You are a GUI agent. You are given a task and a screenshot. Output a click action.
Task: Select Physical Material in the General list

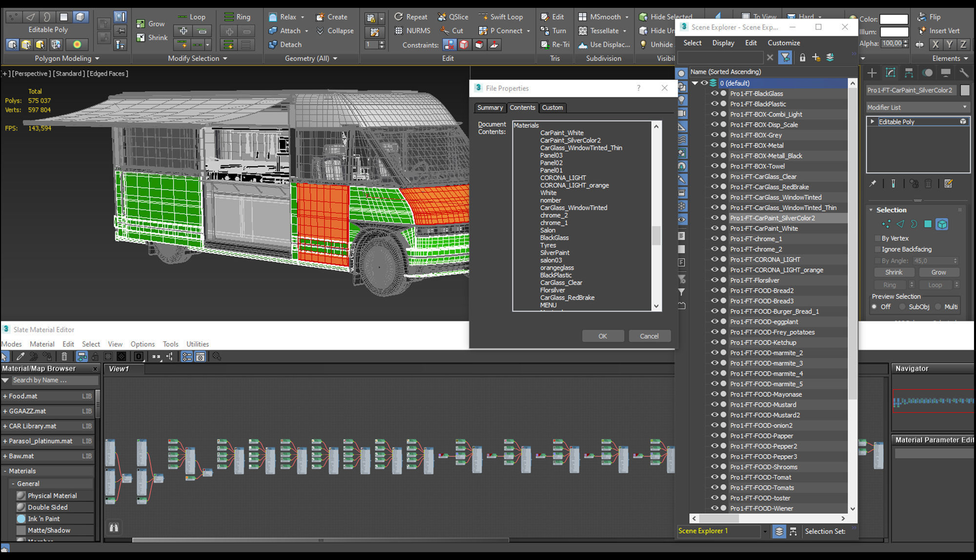(52, 496)
